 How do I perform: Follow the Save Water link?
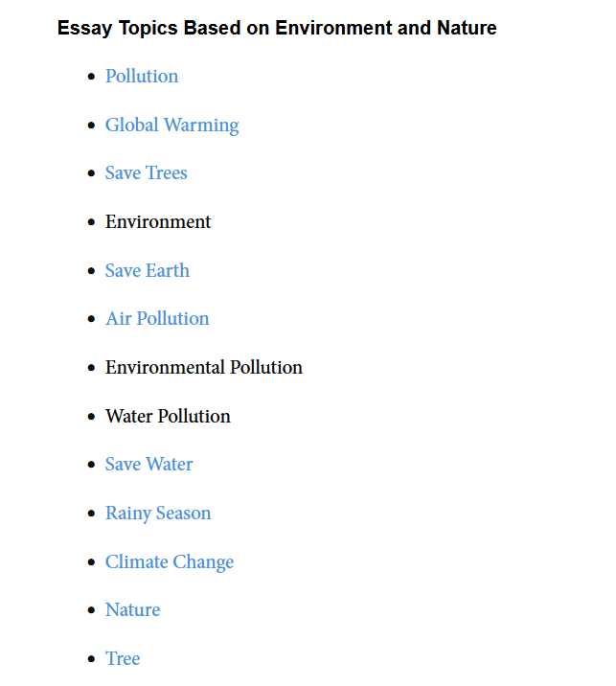pyautogui.click(x=148, y=465)
